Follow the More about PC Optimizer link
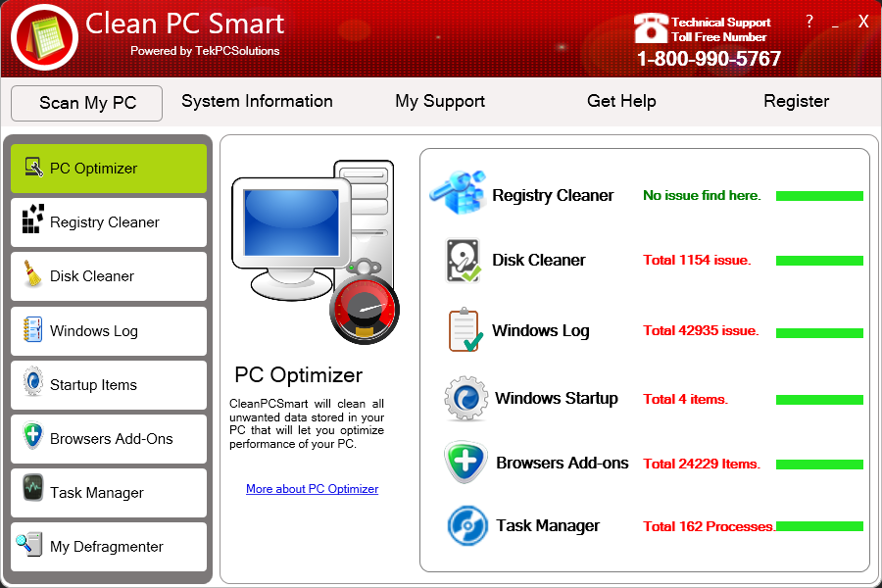 tap(312, 489)
